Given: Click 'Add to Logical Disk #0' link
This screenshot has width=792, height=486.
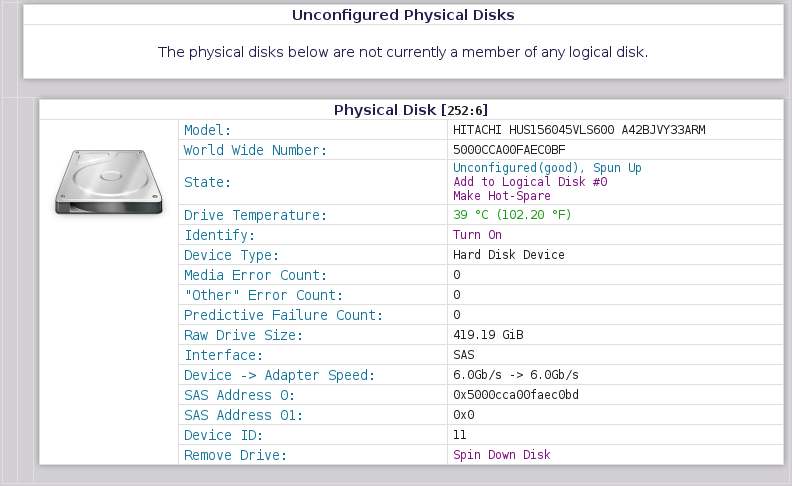Looking at the screenshot, I should [x=530, y=182].
